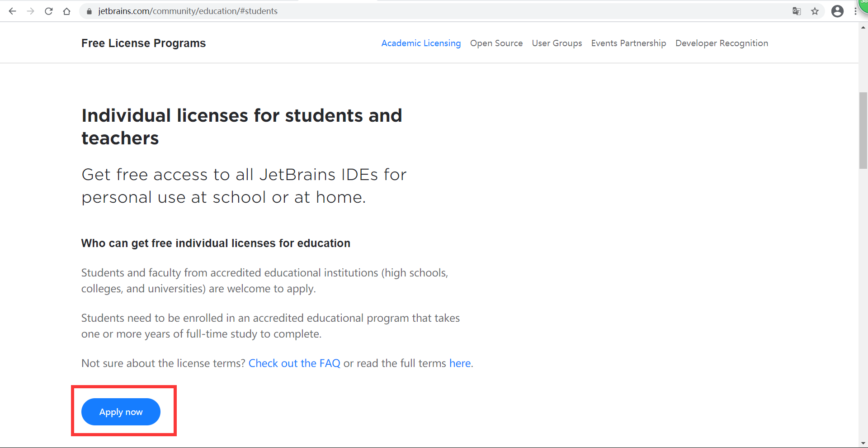Open the Academic Licensing tab
Image resolution: width=868 pixels, height=448 pixels.
click(x=421, y=43)
